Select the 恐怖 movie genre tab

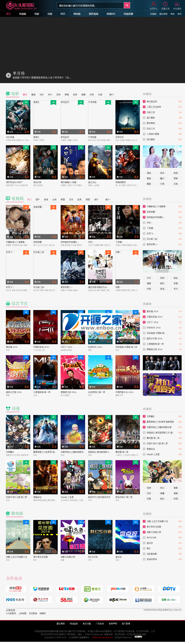click(58, 95)
